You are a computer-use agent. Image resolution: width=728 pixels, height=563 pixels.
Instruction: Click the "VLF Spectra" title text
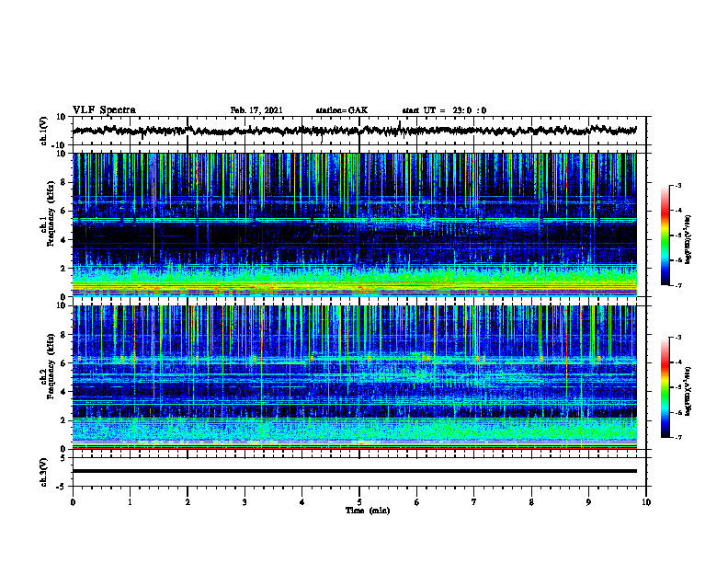[104, 110]
